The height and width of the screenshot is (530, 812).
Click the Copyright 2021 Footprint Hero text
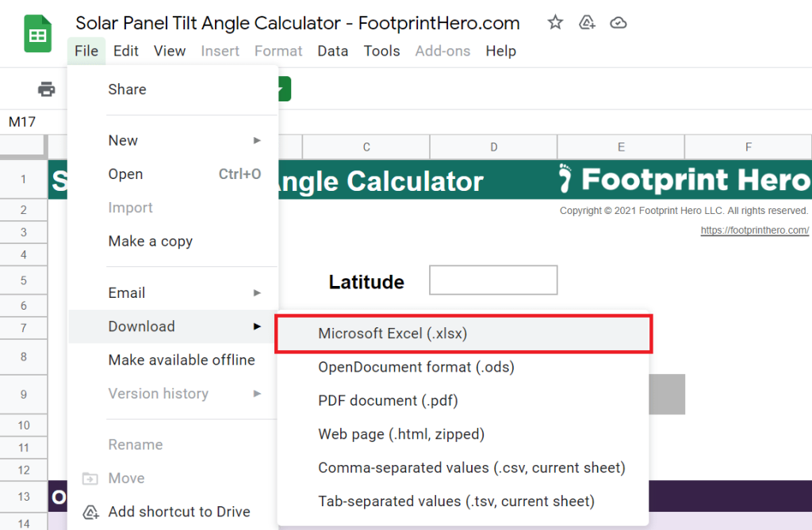(684, 211)
